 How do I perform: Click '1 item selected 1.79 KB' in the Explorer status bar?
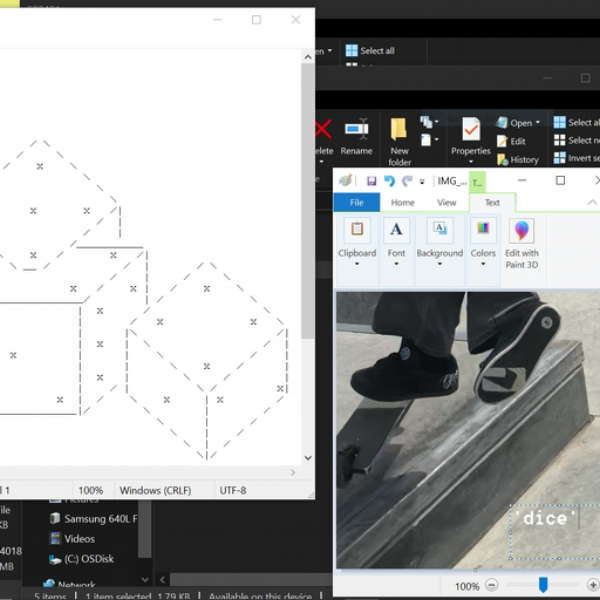click(x=138, y=596)
